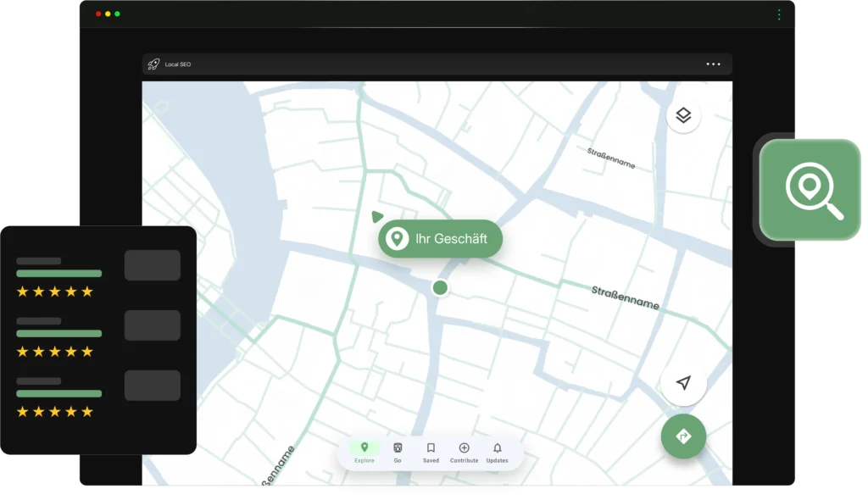Click the green location dot on map

pos(440,288)
